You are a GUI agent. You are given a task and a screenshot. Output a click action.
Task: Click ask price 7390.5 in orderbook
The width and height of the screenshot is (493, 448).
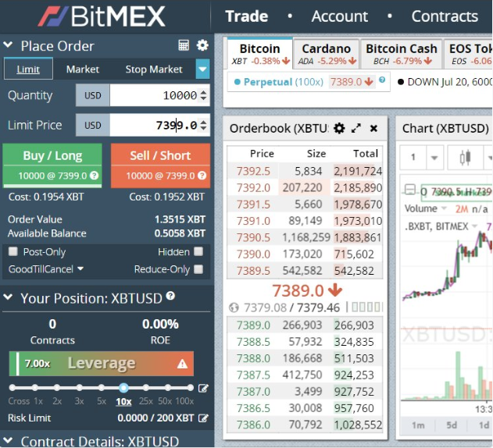tap(253, 237)
